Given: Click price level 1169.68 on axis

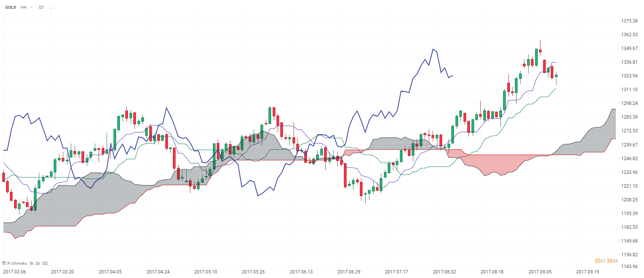Looking at the screenshot, I should pyautogui.click(x=629, y=241).
